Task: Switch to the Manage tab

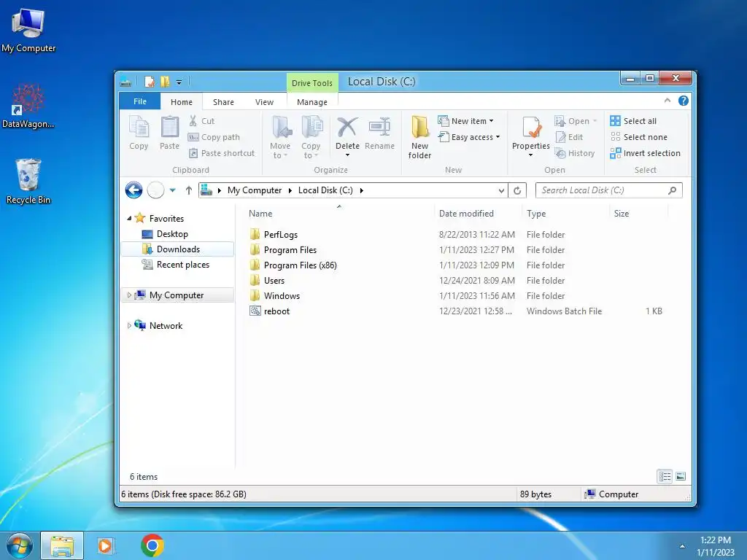Action: pyautogui.click(x=312, y=102)
